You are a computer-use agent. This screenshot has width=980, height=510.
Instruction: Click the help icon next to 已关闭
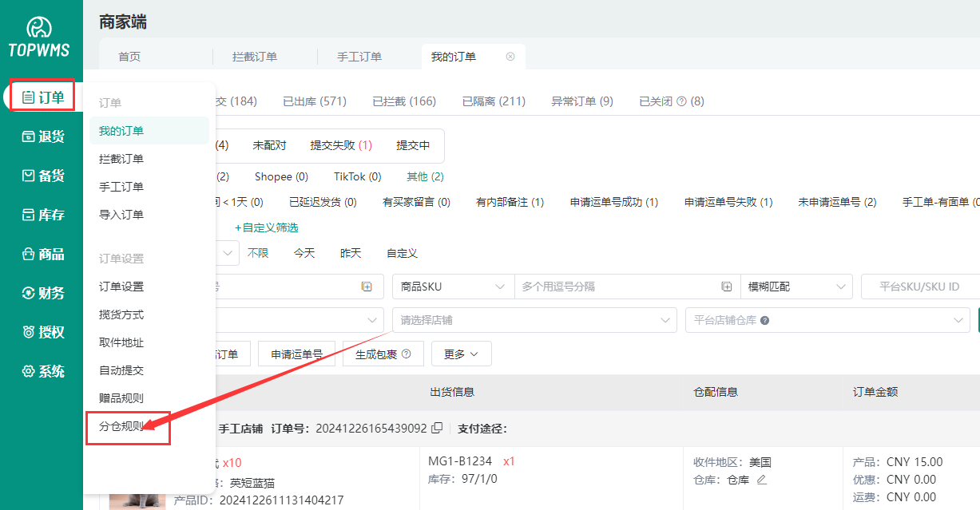point(681,101)
